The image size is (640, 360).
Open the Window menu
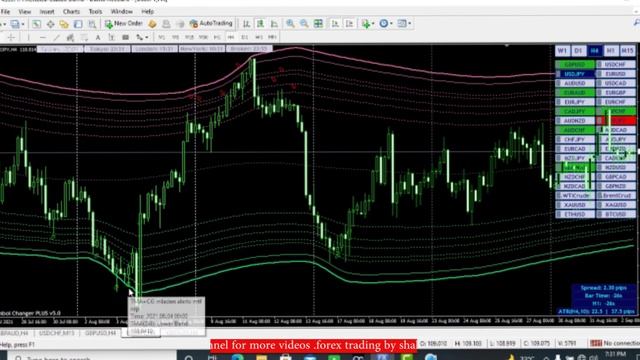(x=122, y=11)
